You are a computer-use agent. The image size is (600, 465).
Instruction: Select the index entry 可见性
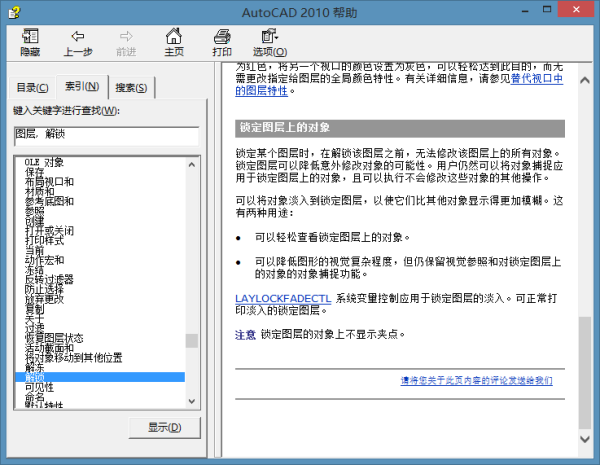[39, 387]
